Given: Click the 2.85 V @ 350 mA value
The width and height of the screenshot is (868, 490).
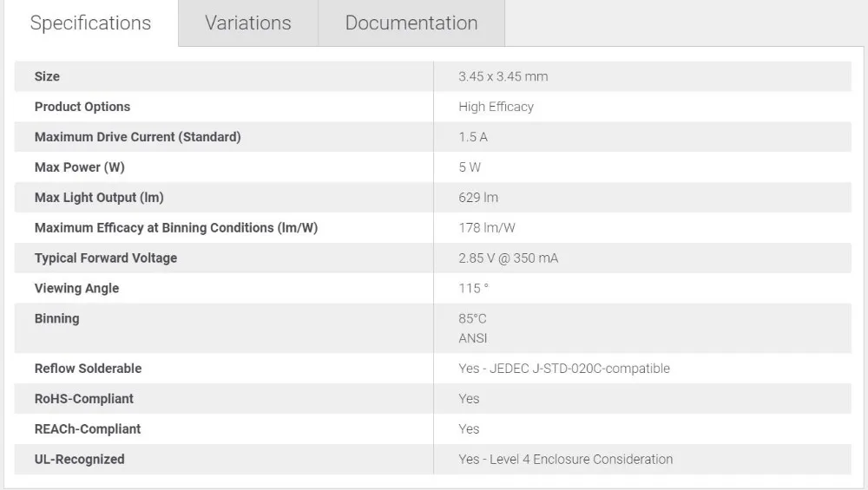Looking at the screenshot, I should [508, 258].
